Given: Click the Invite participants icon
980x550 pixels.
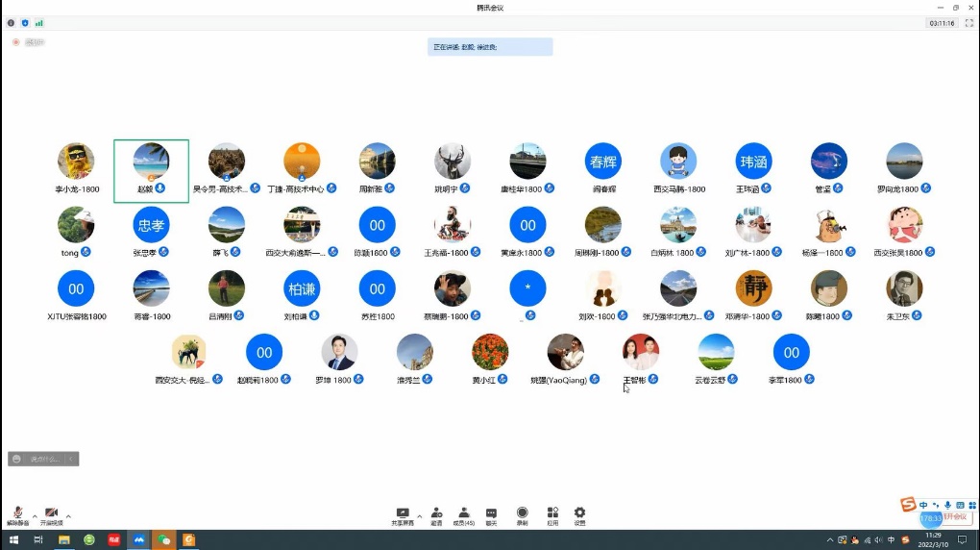Looking at the screenshot, I should click(437, 514).
